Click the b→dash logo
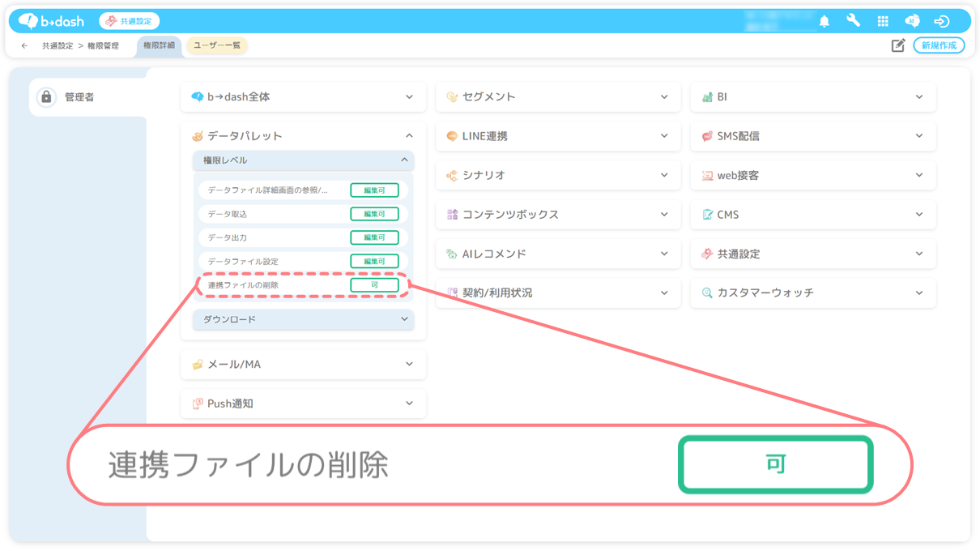Image resolution: width=980 pixels, height=551 pixels. click(52, 21)
